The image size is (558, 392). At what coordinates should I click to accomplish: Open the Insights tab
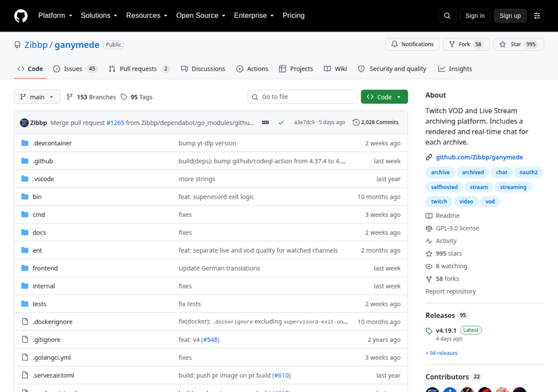(455, 69)
